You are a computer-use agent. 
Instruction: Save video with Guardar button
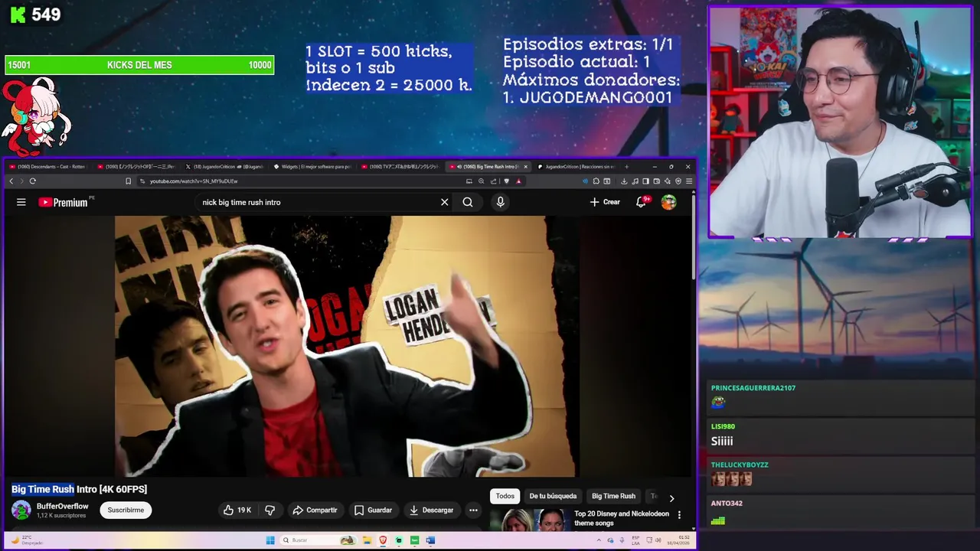pyautogui.click(x=373, y=510)
